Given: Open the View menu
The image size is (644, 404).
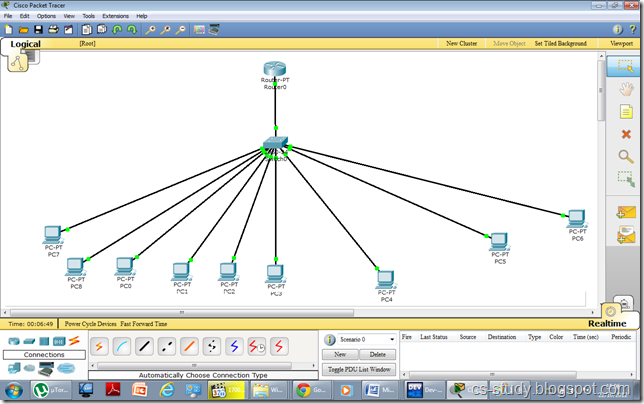Looking at the screenshot, I should (69, 16).
